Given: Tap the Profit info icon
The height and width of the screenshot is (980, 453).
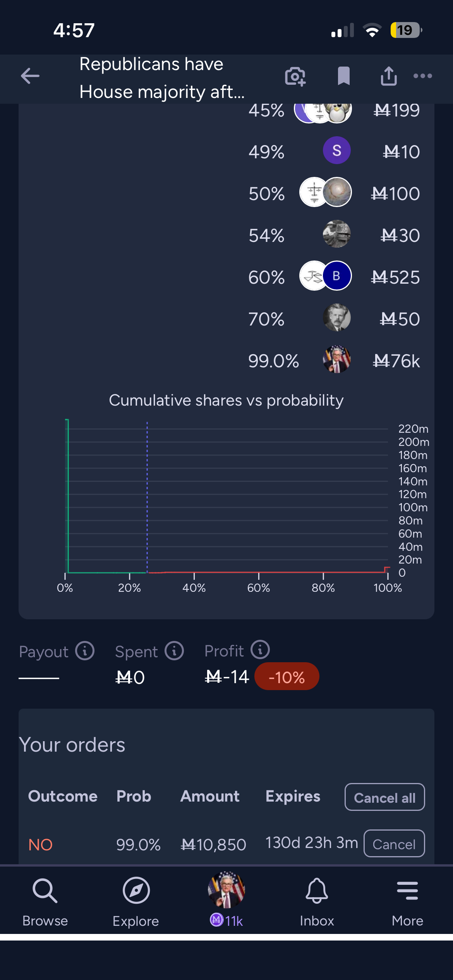Looking at the screenshot, I should [260, 650].
